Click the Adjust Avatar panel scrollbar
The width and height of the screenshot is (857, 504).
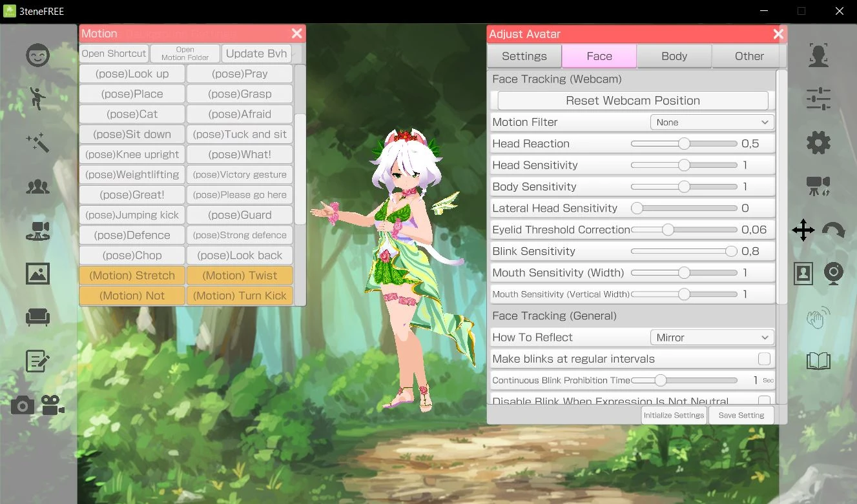point(781,186)
